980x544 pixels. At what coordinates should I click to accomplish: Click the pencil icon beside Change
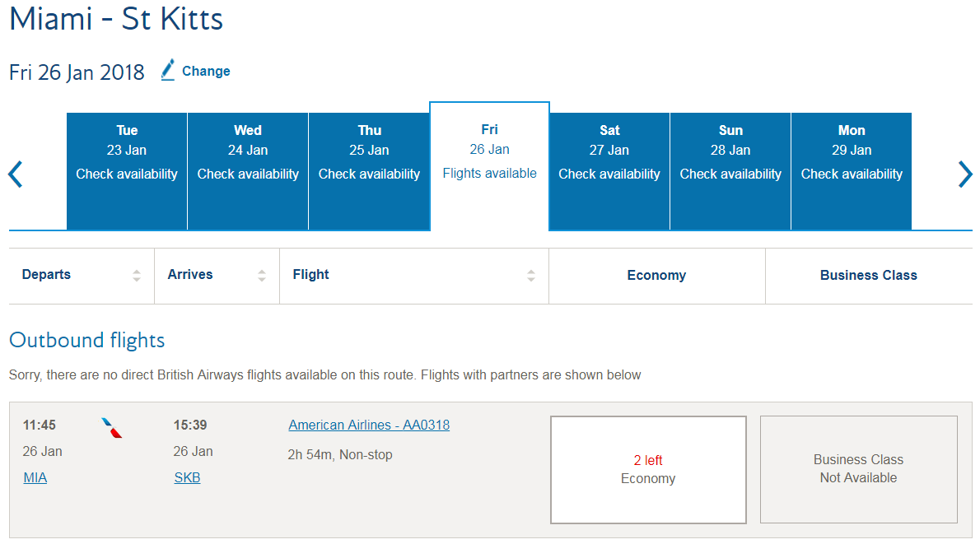pyautogui.click(x=167, y=70)
